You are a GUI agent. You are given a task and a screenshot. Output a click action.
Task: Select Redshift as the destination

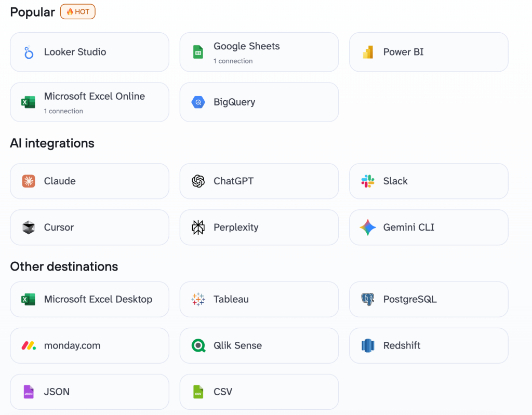click(x=428, y=345)
